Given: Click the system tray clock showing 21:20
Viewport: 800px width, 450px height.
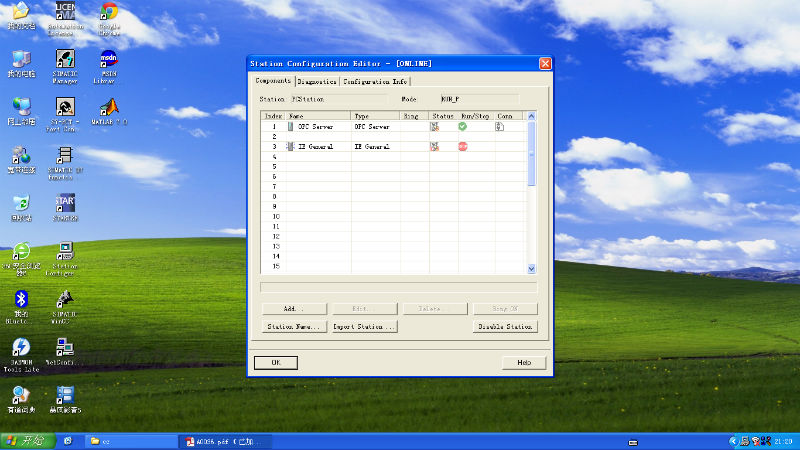Looking at the screenshot, I should [x=783, y=441].
